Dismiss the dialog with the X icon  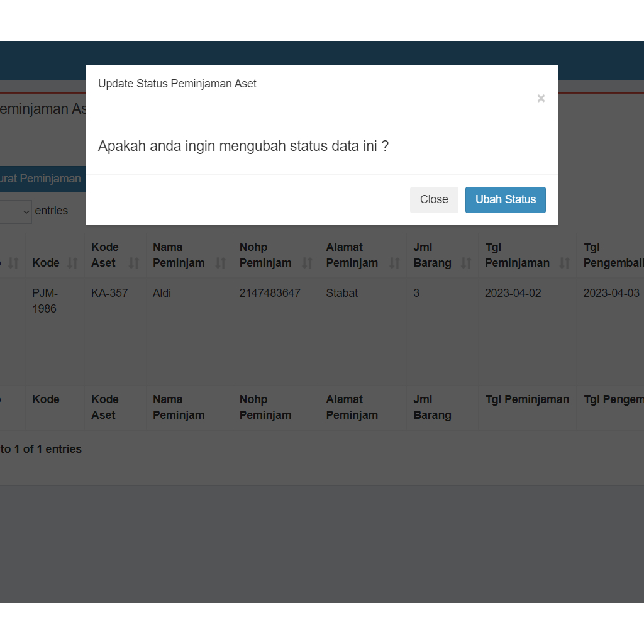click(541, 98)
